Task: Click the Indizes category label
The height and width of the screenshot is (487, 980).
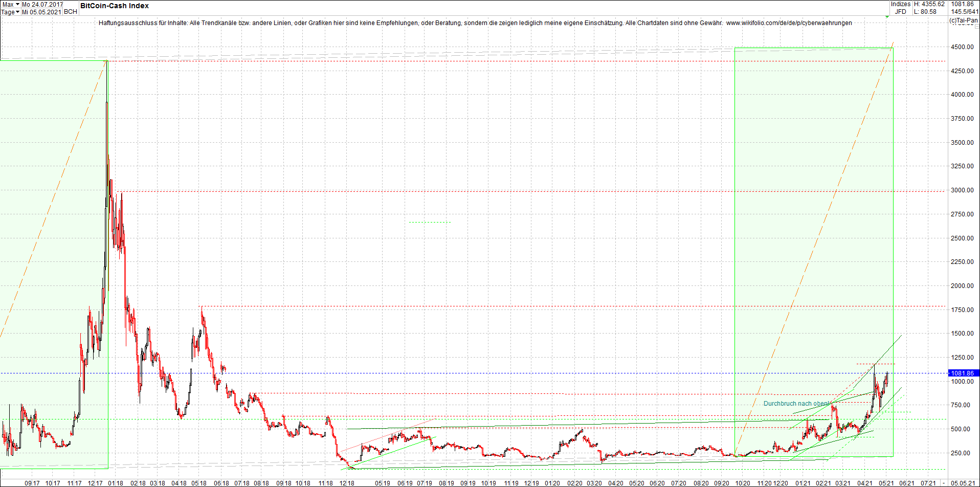Action: click(900, 4)
